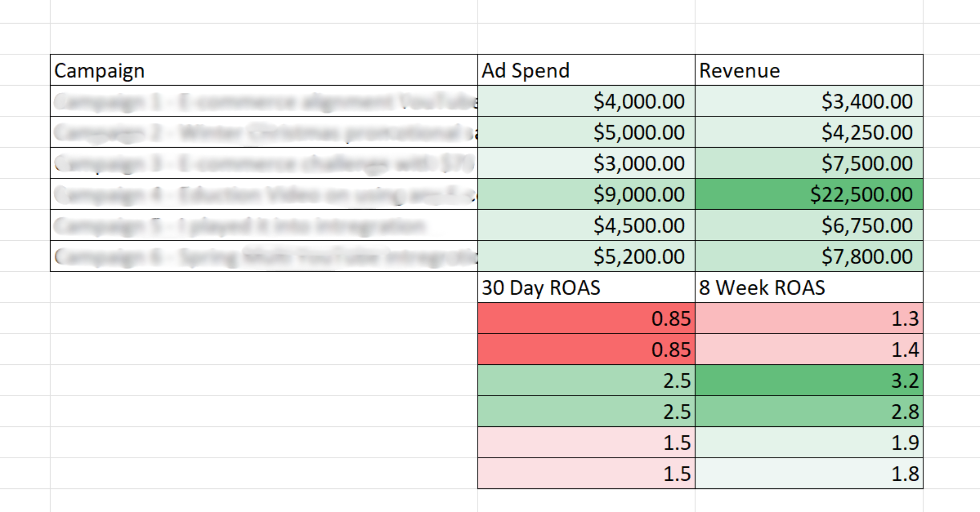980x512 pixels.
Task: Select the Revenue header cell
Action: coord(809,70)
